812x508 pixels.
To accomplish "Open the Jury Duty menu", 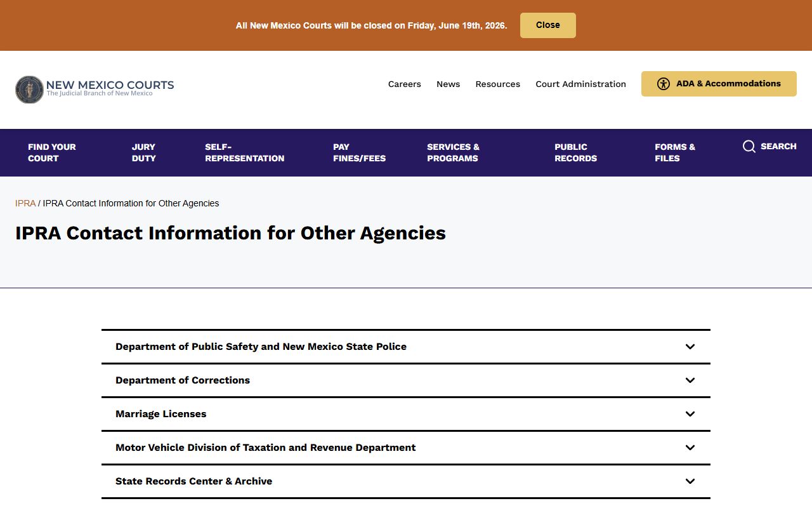I will click(x=143, y=152).
